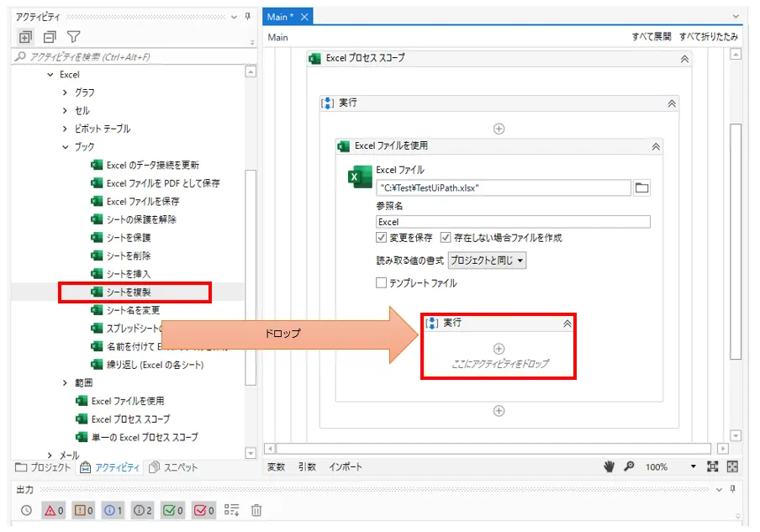Select the pan hand tool in designer
Image resolution: width=760 pixels, height=532 pixels.
pos(610,466)
